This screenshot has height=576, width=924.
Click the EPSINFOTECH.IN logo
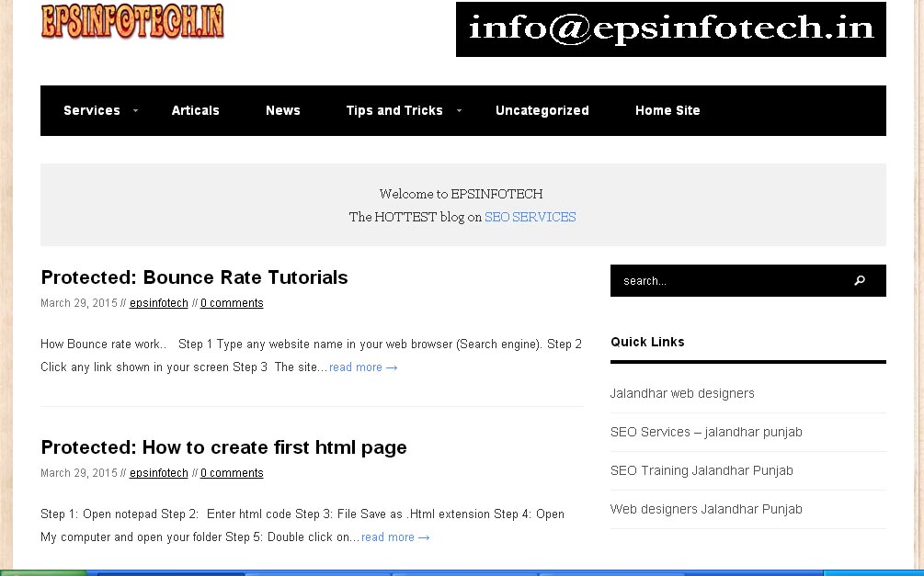131,22
